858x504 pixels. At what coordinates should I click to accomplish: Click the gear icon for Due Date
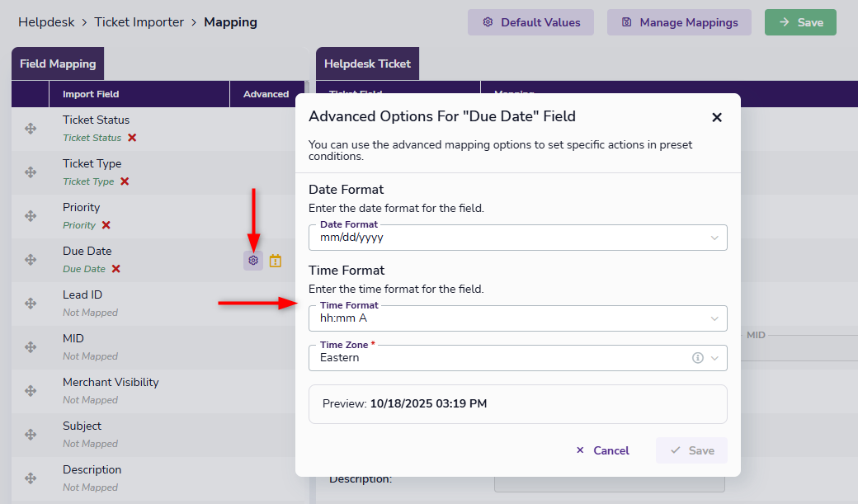(253, 261)
